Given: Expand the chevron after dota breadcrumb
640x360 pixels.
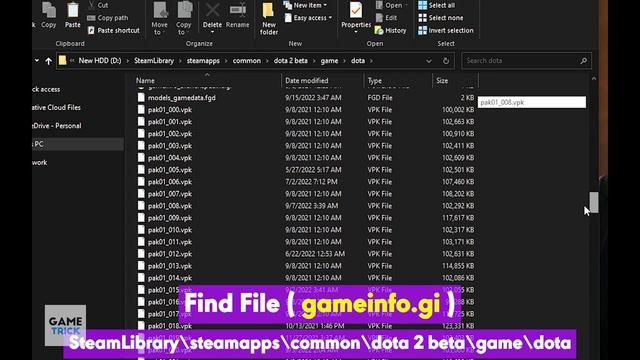Looking at the screenshot, I should (371, 61).
